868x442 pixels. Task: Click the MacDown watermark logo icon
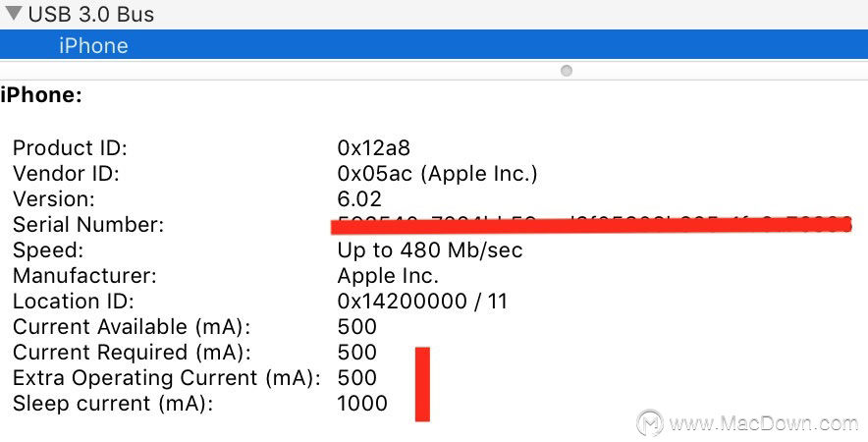point(650,423)
